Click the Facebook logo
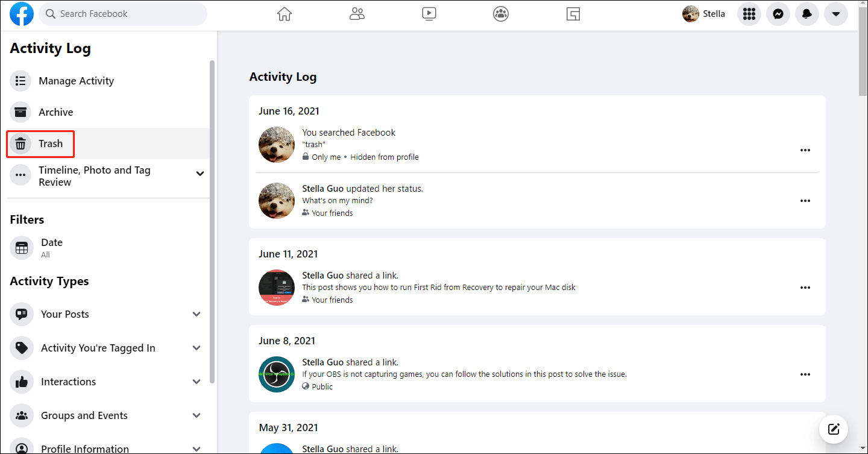This screenshot has width=868, height=454. pyautogui.click(x=22, y=14)
